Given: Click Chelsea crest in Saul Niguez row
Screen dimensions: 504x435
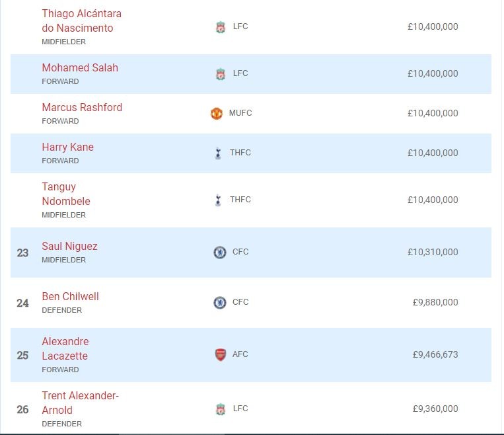Looking at the screenshot, I should [220, 252].
